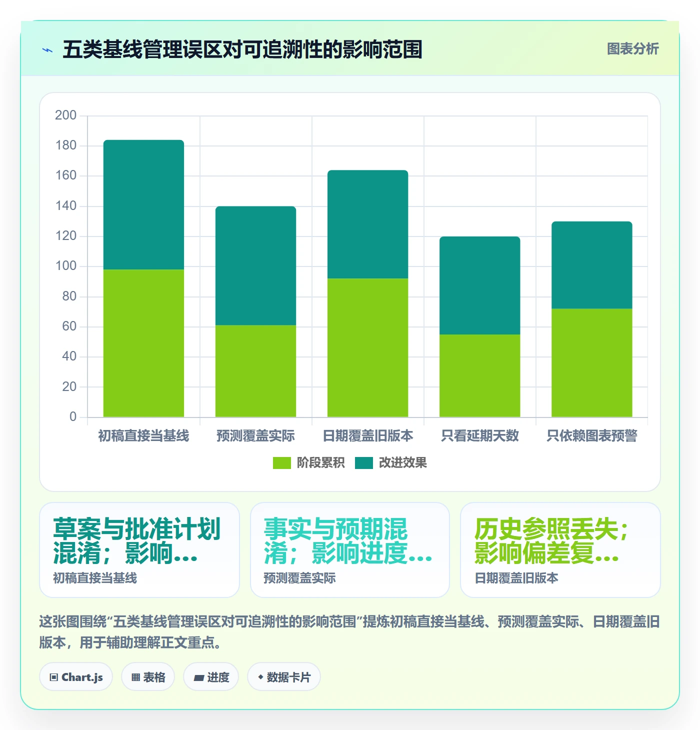
Task: Click the 改进效果 legend label
Action: coord(403,463)
